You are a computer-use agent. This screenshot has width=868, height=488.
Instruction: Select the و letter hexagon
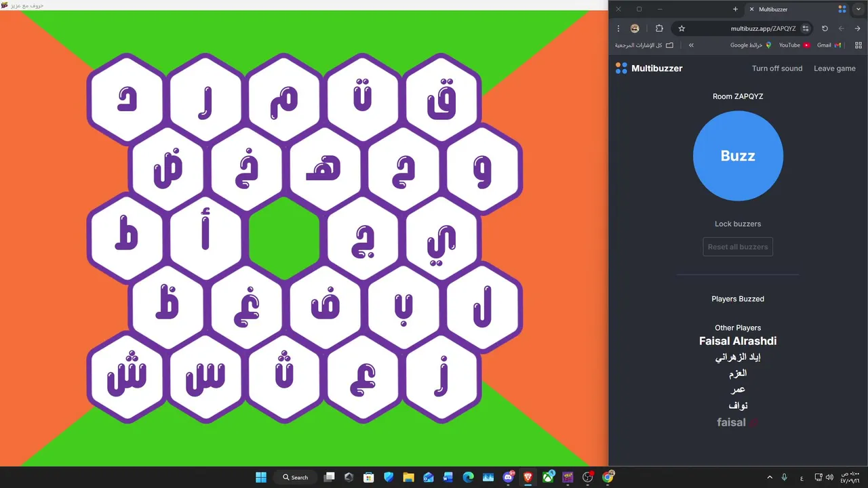click(483, 169)
